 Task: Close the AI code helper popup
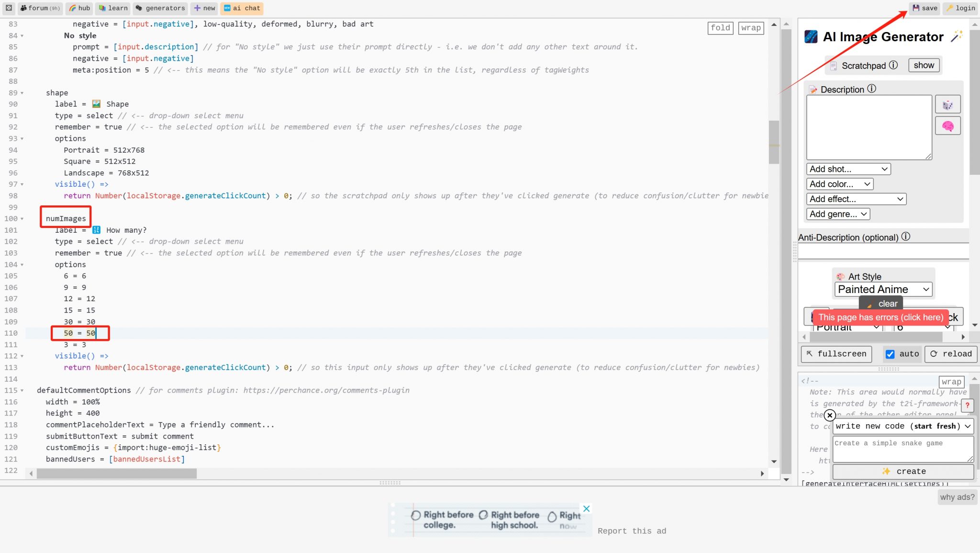830,415
